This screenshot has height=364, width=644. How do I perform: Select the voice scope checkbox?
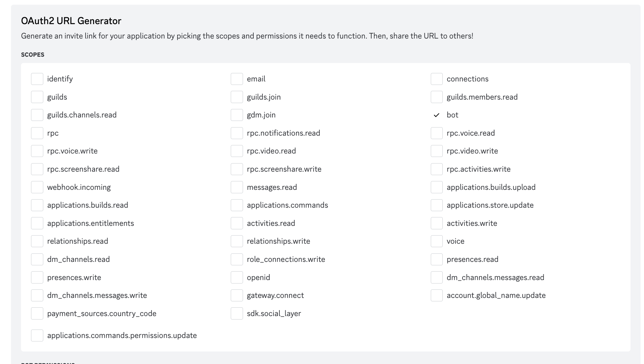pos(436,241)
